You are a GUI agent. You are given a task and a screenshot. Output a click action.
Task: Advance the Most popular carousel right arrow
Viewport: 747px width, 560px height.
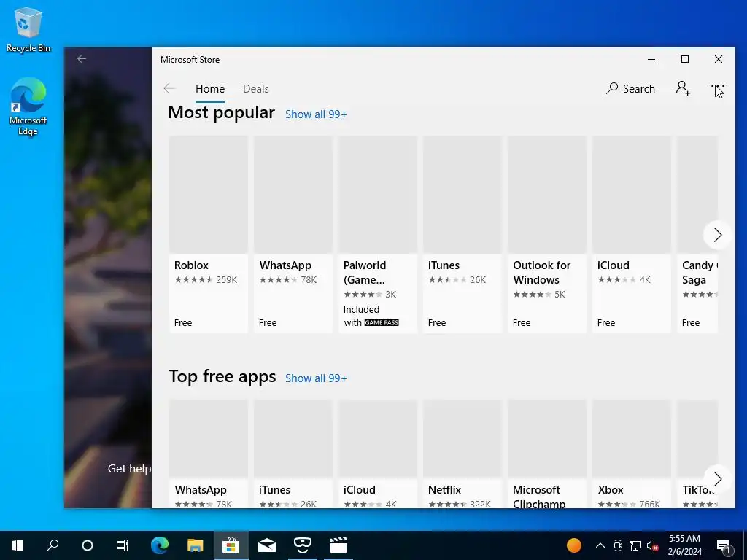[x=718, y=235]
